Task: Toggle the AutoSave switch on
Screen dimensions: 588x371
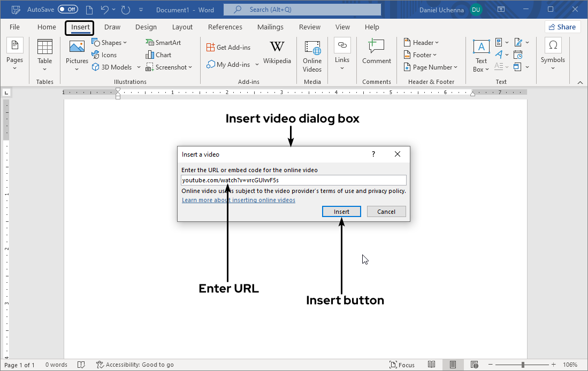Action: click(x=68, y=9)
